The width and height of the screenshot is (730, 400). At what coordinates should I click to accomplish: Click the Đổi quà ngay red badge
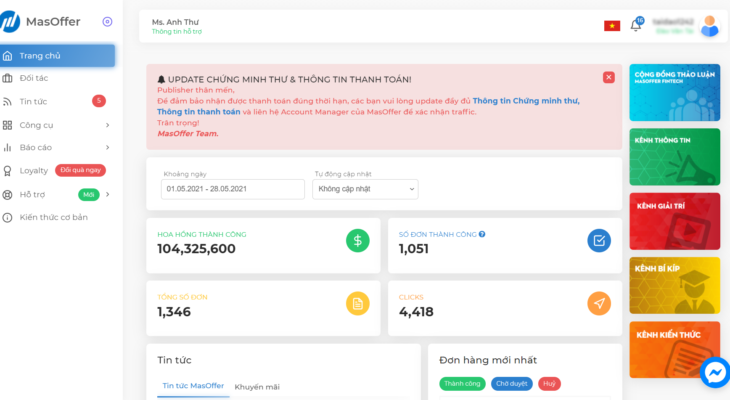point(81,170)
